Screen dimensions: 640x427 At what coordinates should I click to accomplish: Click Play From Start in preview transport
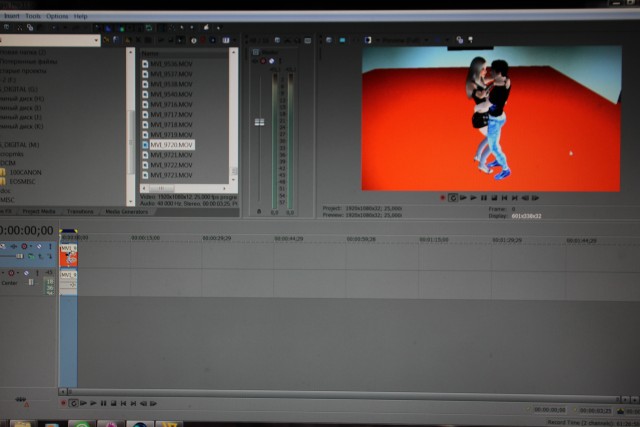pos(463,198)
